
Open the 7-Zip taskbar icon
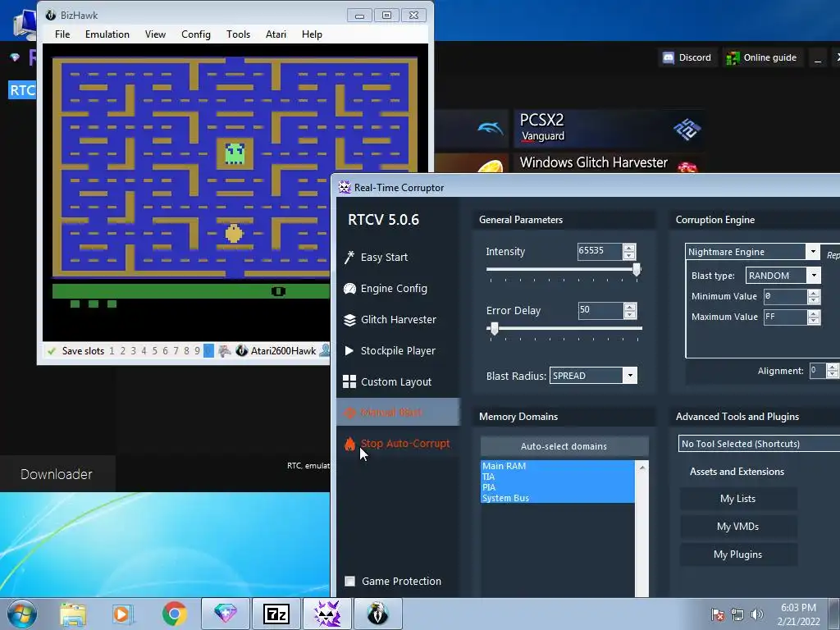[x=276, y=614]
